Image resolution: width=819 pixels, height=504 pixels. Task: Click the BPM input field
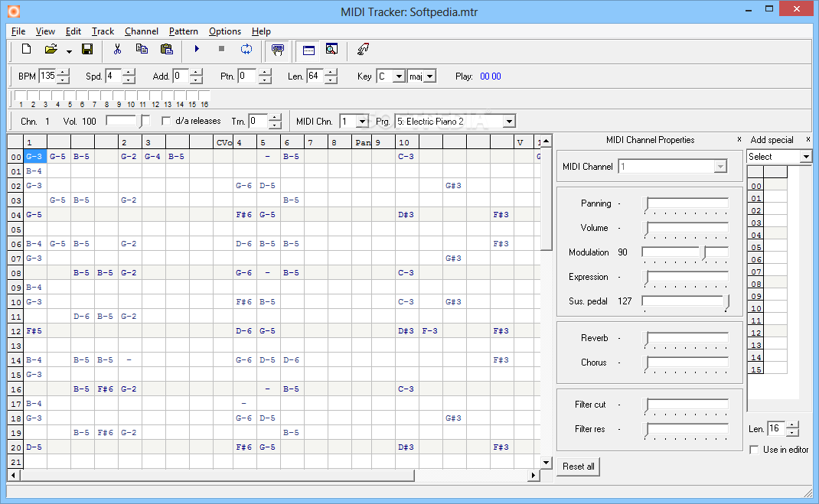(x=48, y=76)
